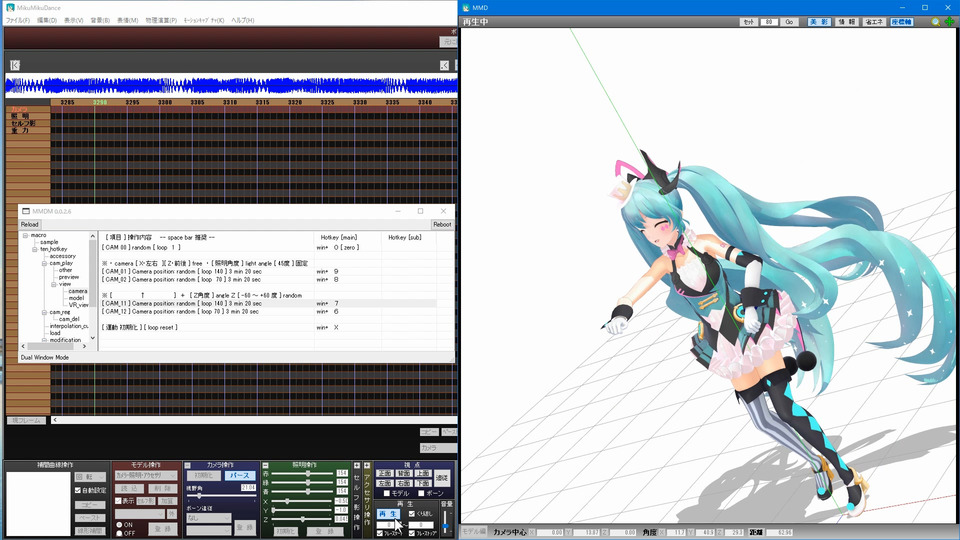Click the MikuMikuDance app icon in the title bar
Viewport: 960px width, 540px height.
click(x=10, y=7)
